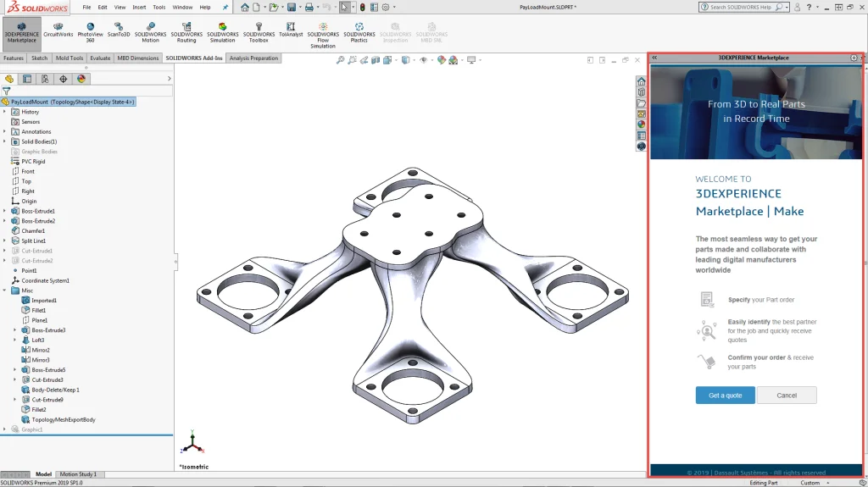Enable SOLIDWORKS Flow Simulation add-in

click(x=323, y=36)
